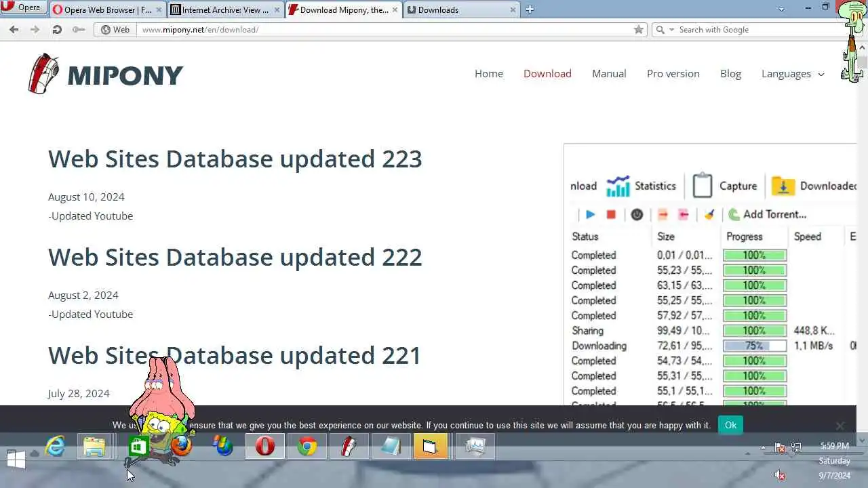Expand the Languages dropdown menu

(x=793, y=73)
